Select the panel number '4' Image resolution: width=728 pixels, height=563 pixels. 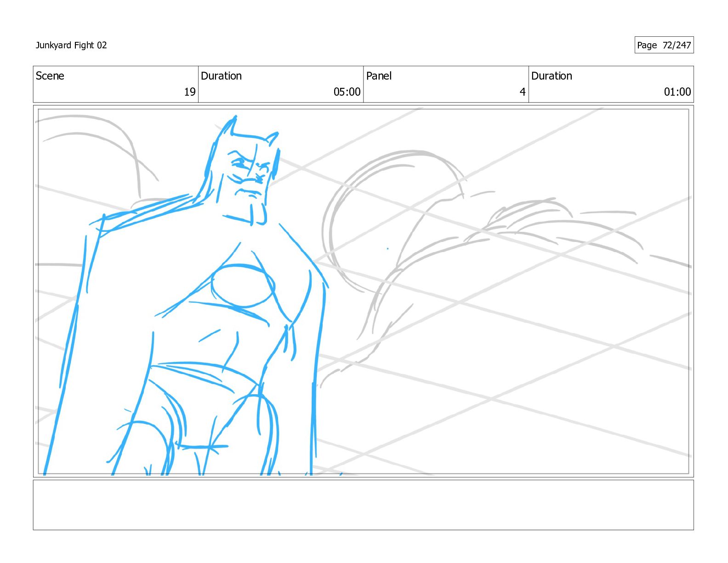click(523, 92)
